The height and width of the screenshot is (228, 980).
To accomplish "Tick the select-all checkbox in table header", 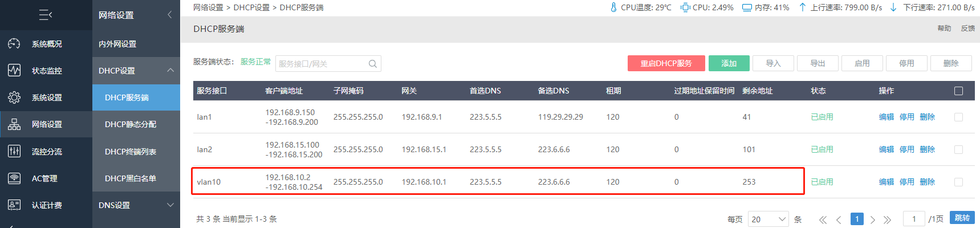I will point(958,91).
